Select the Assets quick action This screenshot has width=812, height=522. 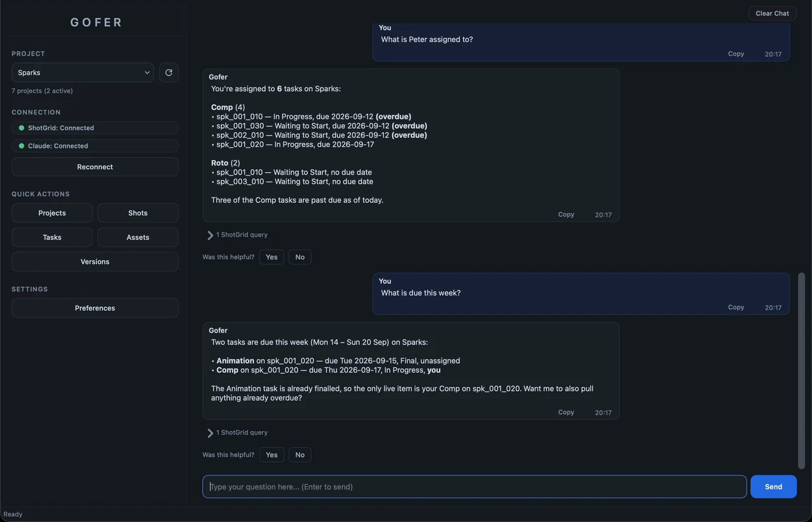(138, 237)
